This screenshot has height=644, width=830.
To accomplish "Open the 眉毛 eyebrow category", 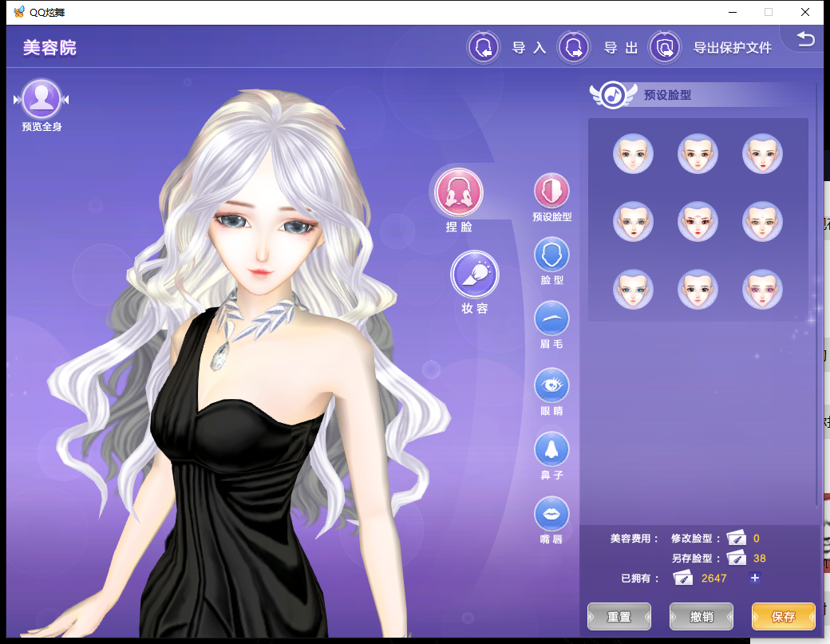I will pyautogui.click(x=551, y=318).
